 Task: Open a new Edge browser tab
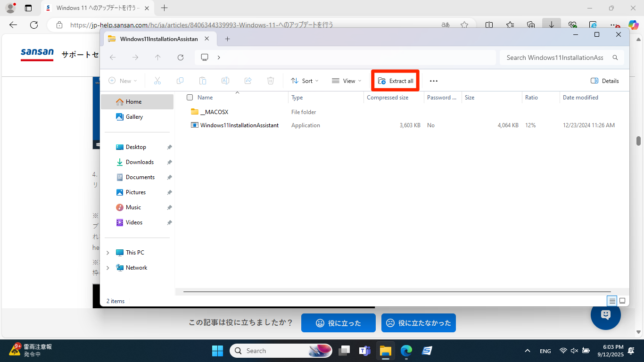click(164, 8)
